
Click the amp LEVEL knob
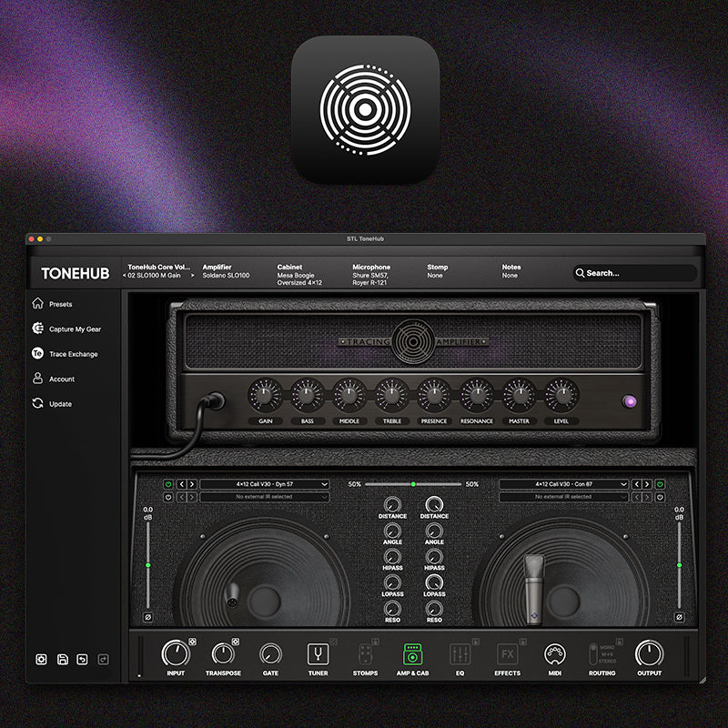tap(561, 396)
